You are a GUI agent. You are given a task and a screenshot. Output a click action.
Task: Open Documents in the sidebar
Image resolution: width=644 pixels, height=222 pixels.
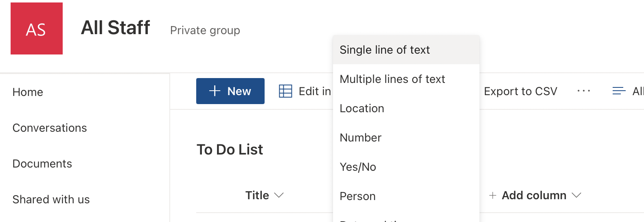click(x=42, y=164)
